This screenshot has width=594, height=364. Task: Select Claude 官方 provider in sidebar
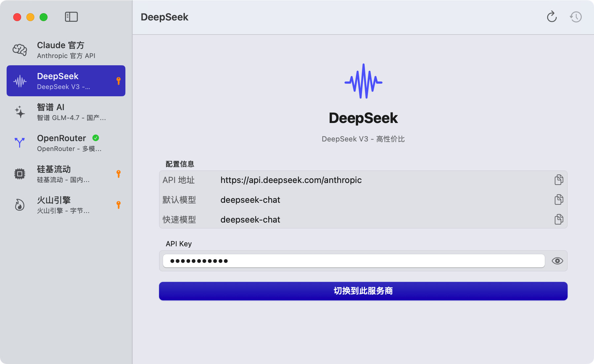coord(66,50)
